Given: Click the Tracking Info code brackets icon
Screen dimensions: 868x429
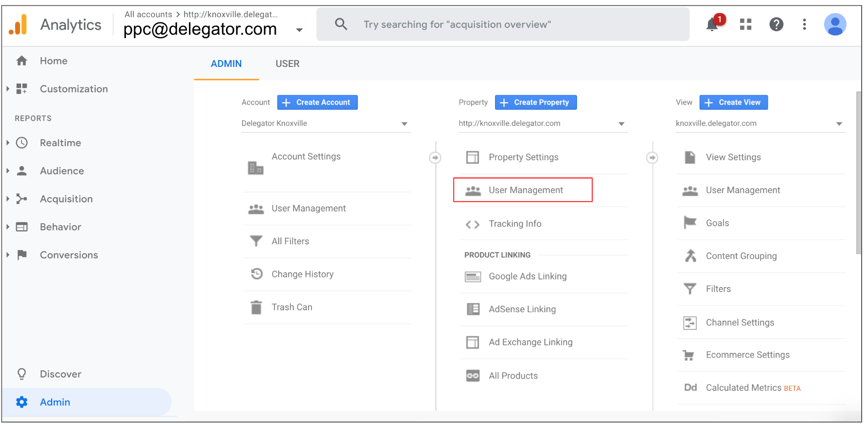Looking at the screenshot, I should tap(473, 224).
